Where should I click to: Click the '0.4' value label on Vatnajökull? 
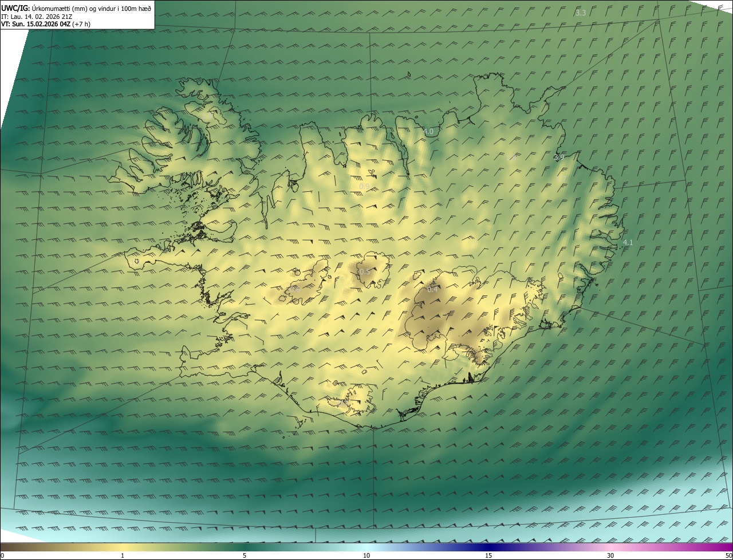tap(433, 289)
